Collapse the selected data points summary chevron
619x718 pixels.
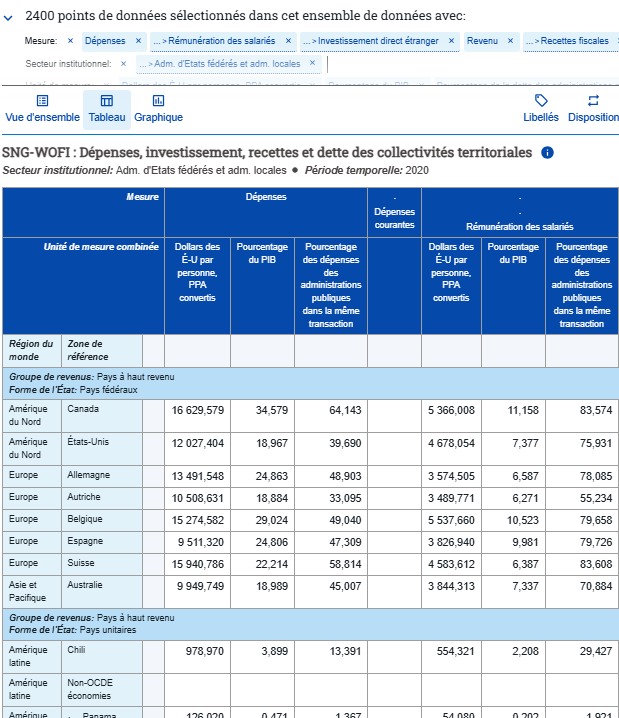pyautogui.click(x=8, y=18)
